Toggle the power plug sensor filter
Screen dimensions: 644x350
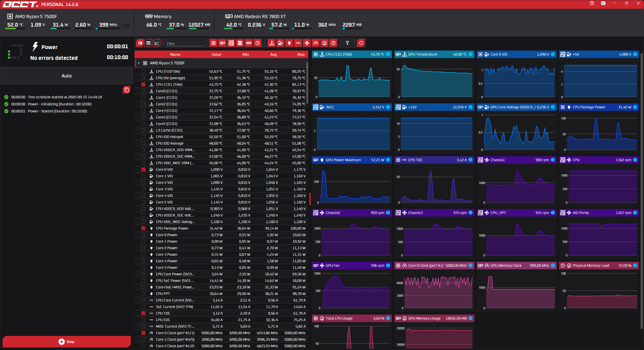coord(289,43)
